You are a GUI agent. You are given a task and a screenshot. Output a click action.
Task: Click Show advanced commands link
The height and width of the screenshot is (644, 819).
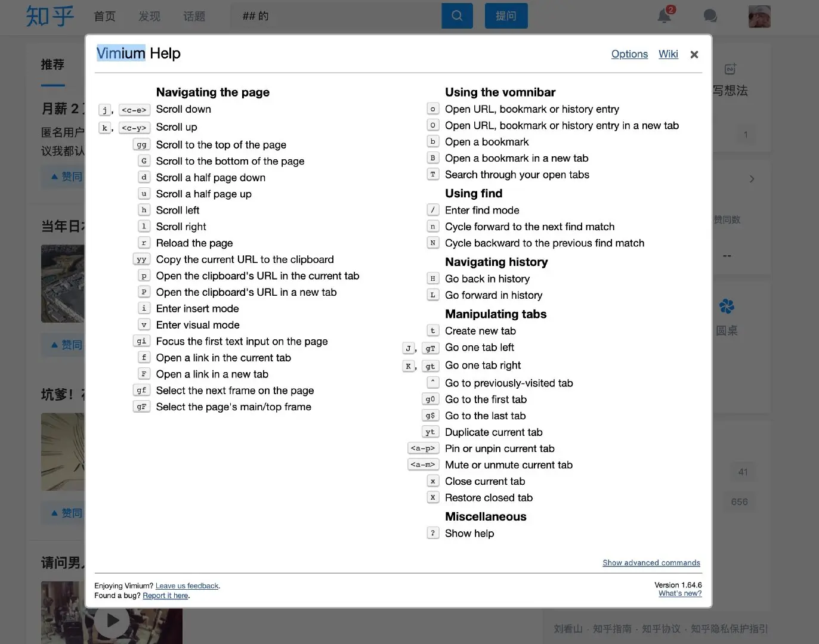pos(651,562)
